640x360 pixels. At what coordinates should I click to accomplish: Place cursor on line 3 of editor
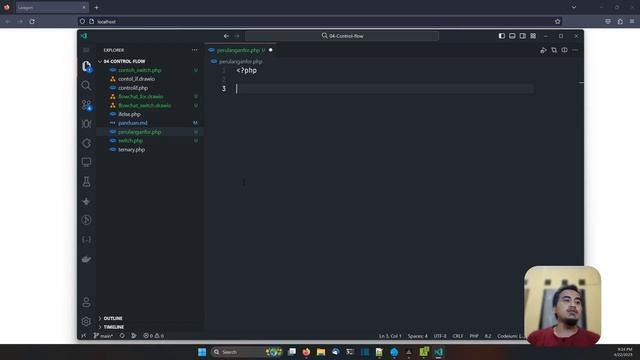384,89
